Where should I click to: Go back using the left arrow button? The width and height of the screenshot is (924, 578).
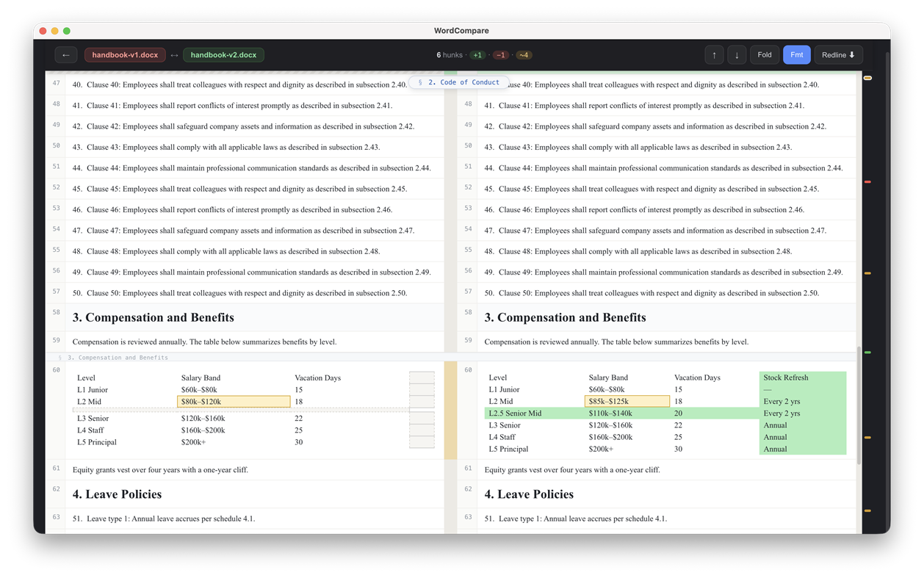66,55
